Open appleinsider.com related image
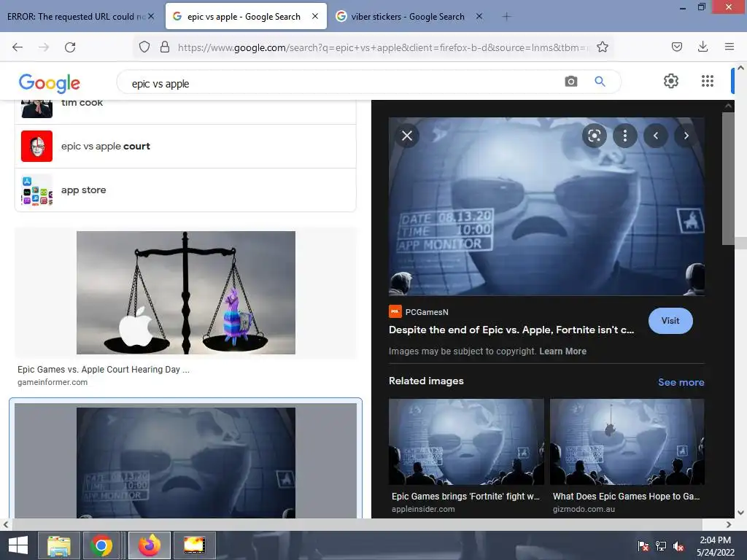Screen dimensions: 747x560 (466, 441)
